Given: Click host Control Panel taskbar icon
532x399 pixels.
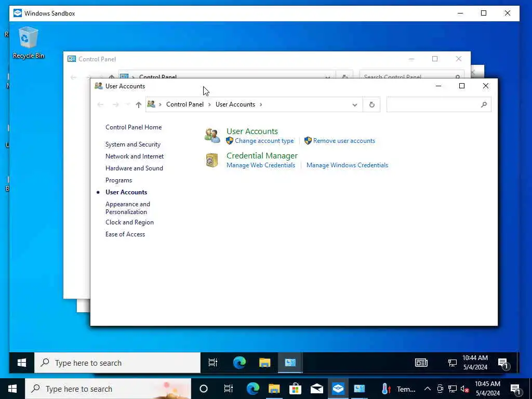Looking at the screenshot, I should pos(359,389).
